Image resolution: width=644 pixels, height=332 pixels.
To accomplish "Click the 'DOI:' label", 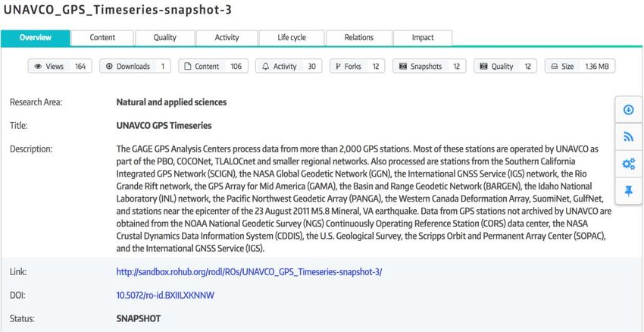I will click(18, 295).
